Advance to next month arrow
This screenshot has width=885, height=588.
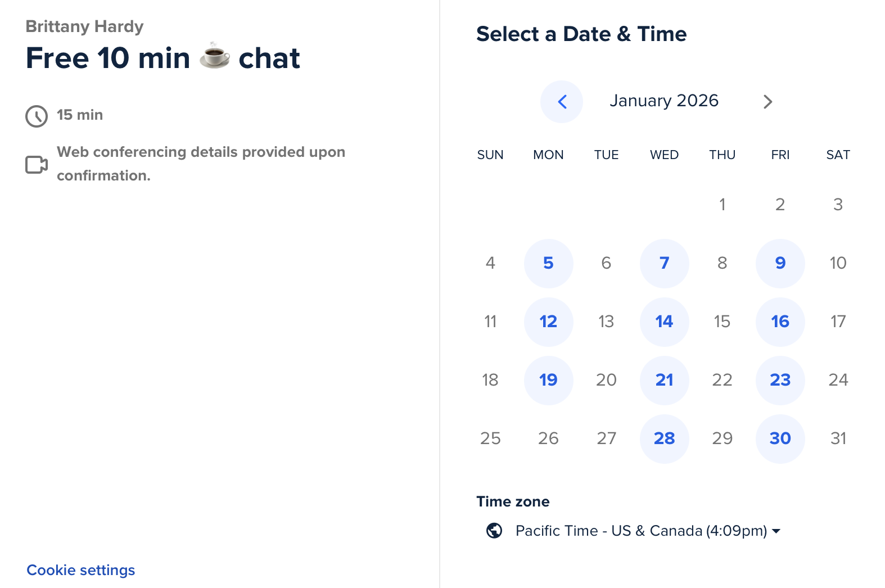pos(767,102)
